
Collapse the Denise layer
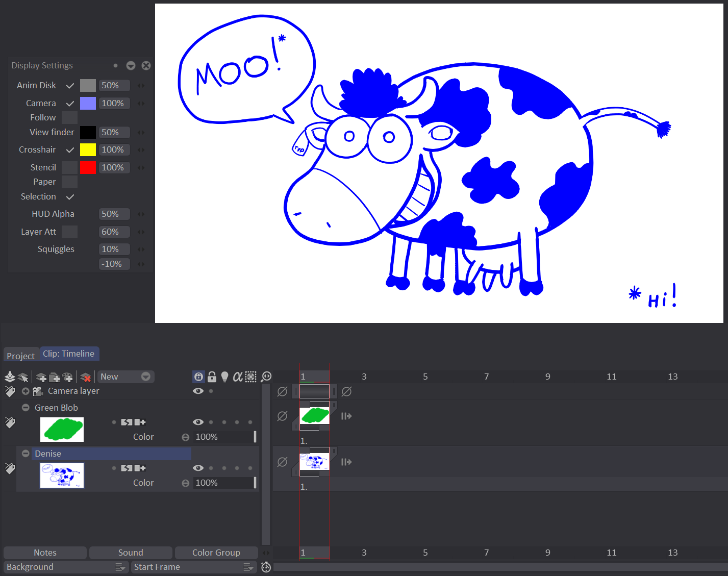point(26,454)
